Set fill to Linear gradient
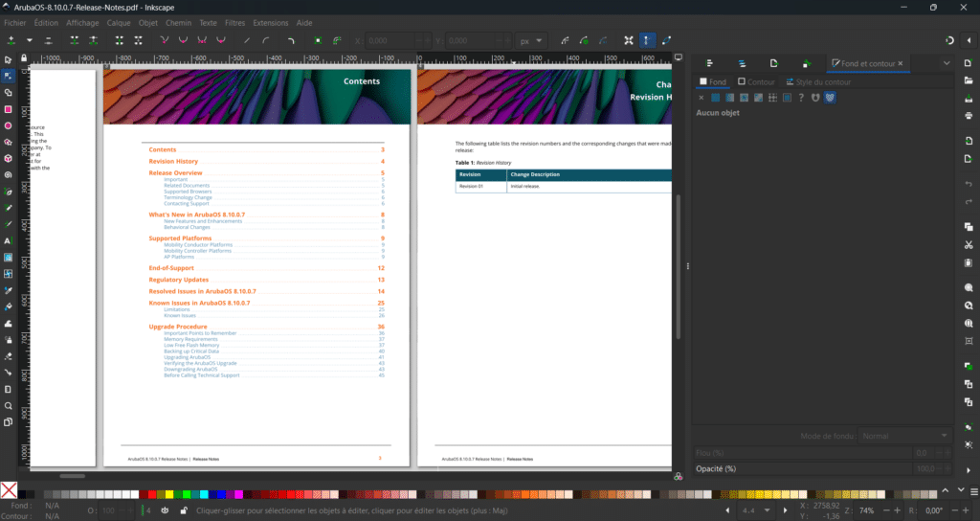Viewport: 980px width, 521px height. click(730, 98)
